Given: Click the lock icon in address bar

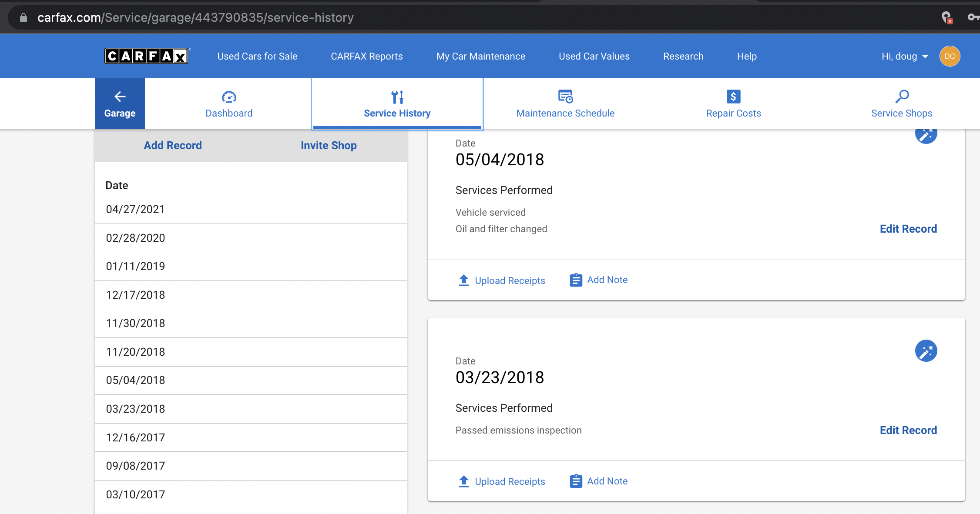Looking at the screenshot, I should [23, 17].
